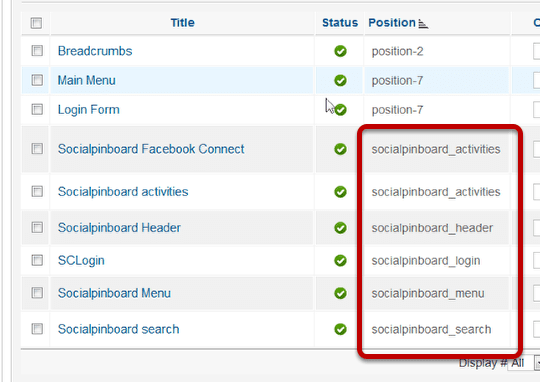
Task: Sort by Title column header
Action: (183, 23)
